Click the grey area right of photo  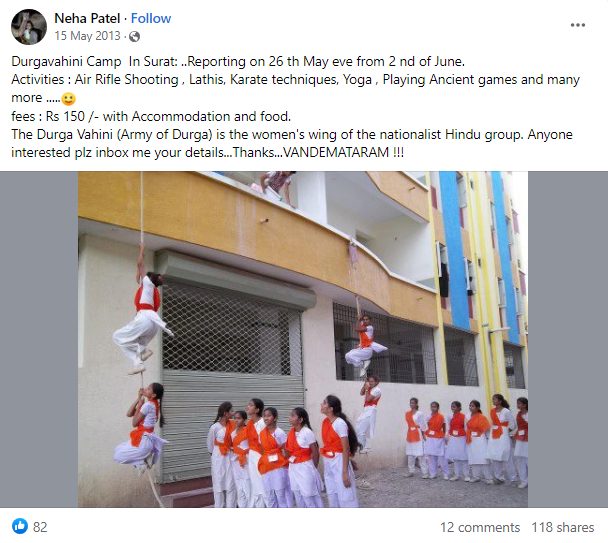568,339
